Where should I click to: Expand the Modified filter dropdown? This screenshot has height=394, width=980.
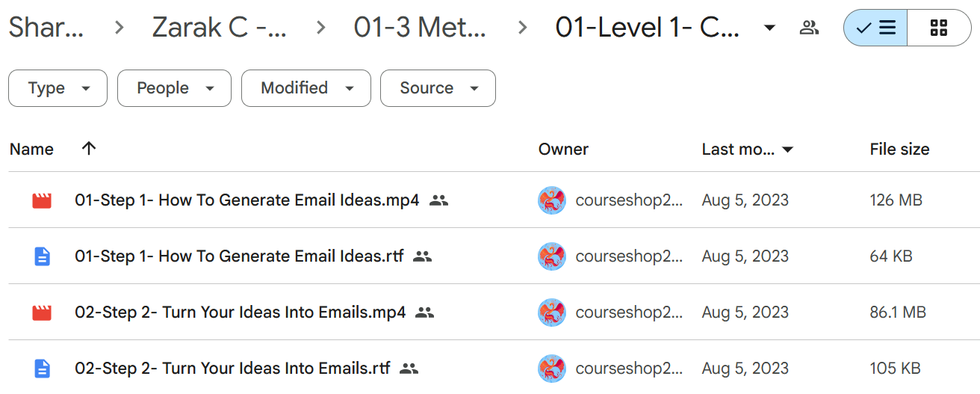tap(306, 88)
